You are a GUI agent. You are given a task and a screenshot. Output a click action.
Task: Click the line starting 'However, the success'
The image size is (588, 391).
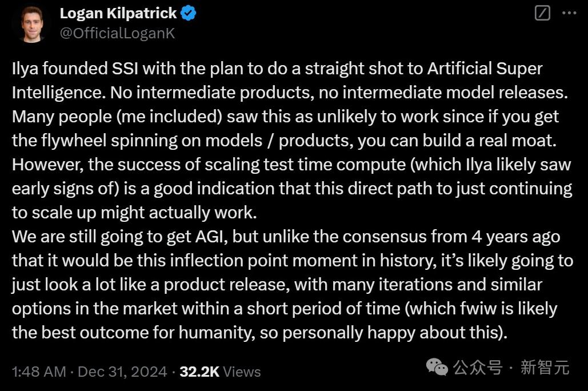291,165
